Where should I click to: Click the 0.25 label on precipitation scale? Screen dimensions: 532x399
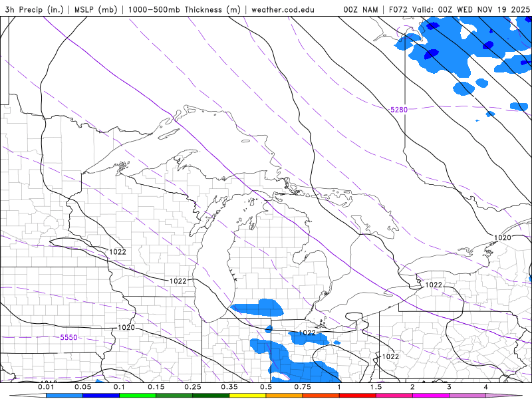[x=193, y=387]
